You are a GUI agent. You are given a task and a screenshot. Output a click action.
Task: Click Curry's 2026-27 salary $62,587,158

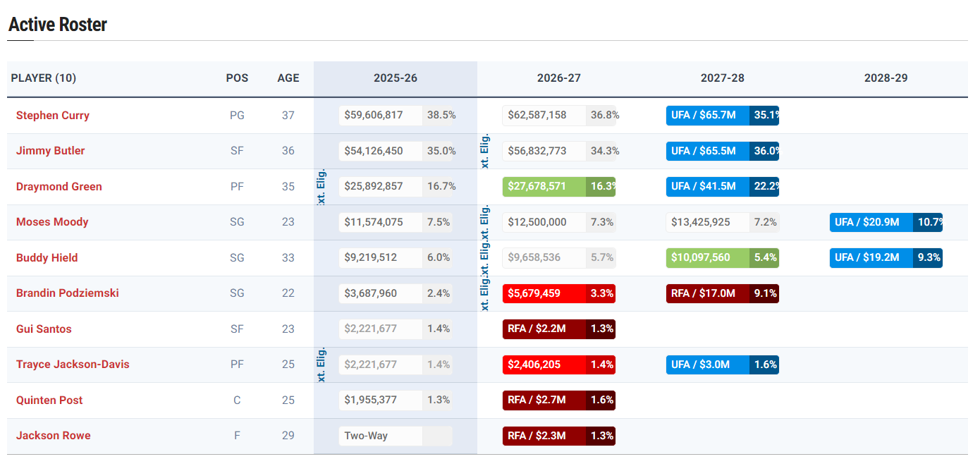(x=544, y=116)
